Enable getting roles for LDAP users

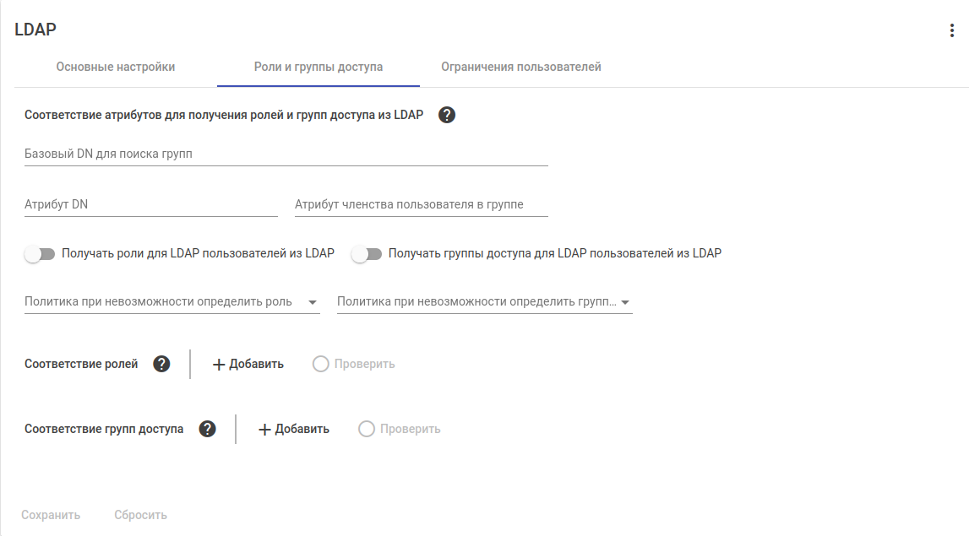tap(40, 253)
